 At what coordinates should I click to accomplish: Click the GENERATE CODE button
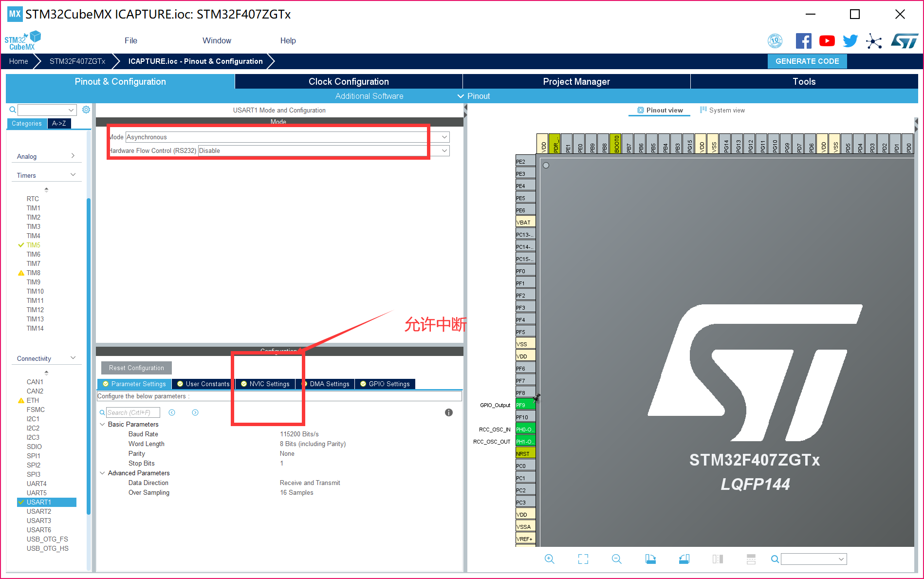[807, 61]
